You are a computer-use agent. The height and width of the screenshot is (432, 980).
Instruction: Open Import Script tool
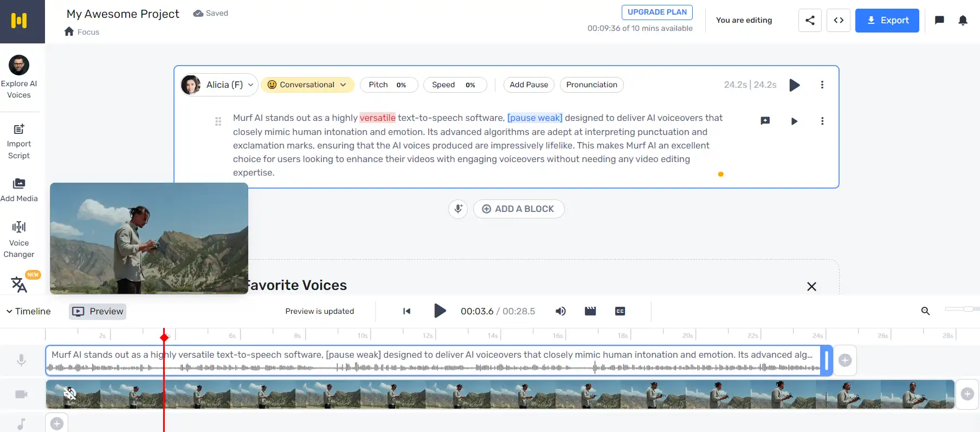[19, 141]
